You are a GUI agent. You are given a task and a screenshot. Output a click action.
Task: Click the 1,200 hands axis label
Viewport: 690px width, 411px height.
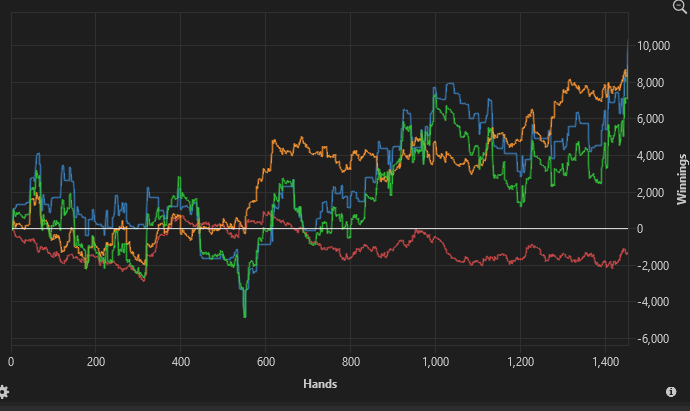pos(521,362)
